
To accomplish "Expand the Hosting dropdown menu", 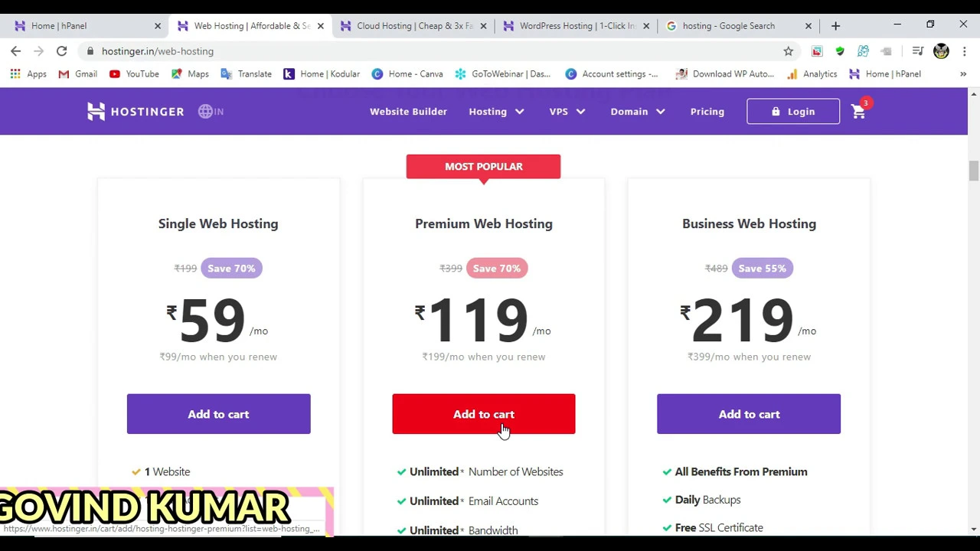I will pos(496,112).
